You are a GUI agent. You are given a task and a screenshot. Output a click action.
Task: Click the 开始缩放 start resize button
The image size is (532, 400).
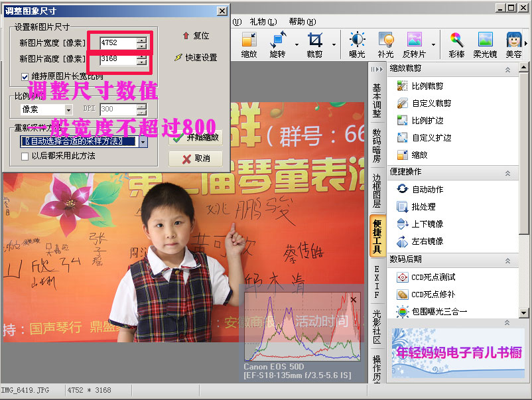(x=196, y=137)
